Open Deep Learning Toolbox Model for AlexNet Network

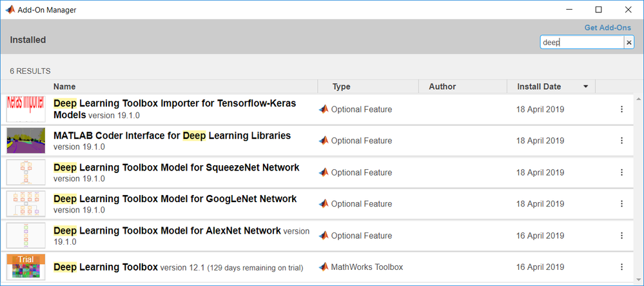(x=167, y=230)
